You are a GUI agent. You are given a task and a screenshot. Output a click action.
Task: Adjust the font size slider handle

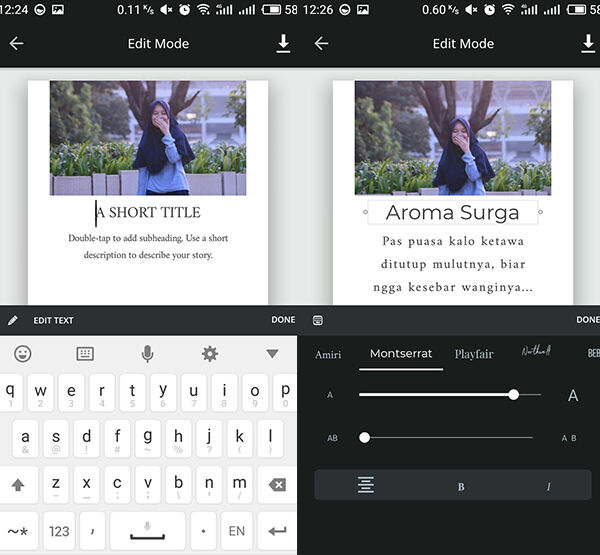point(514,395)
